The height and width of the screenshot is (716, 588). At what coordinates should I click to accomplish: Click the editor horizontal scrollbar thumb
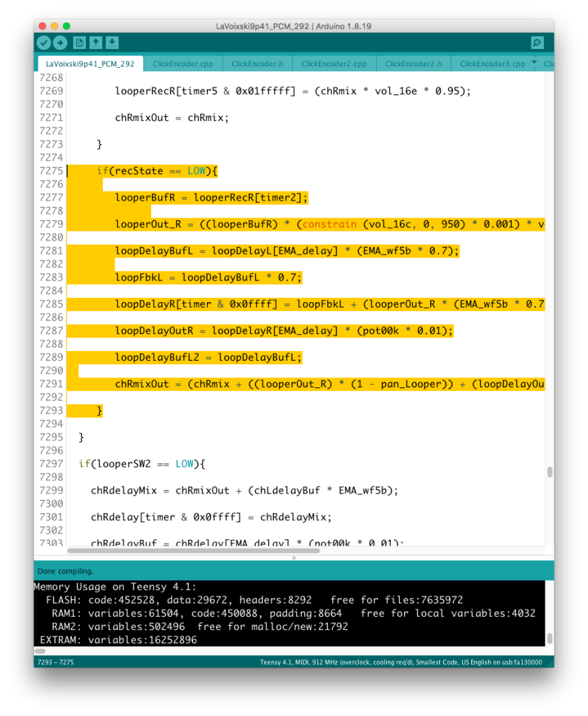tap(193, 551)
